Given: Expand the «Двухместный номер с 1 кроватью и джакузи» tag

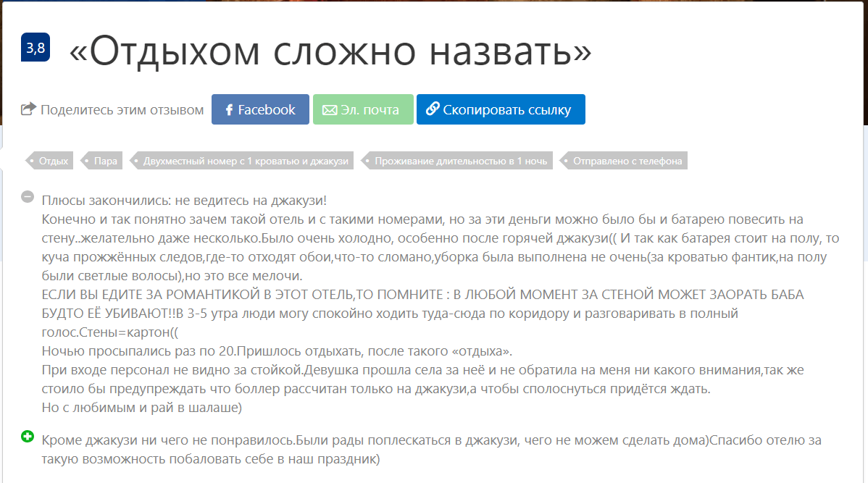Looking at the screenshot, I should pyautogui.click(x=243, y=160).
